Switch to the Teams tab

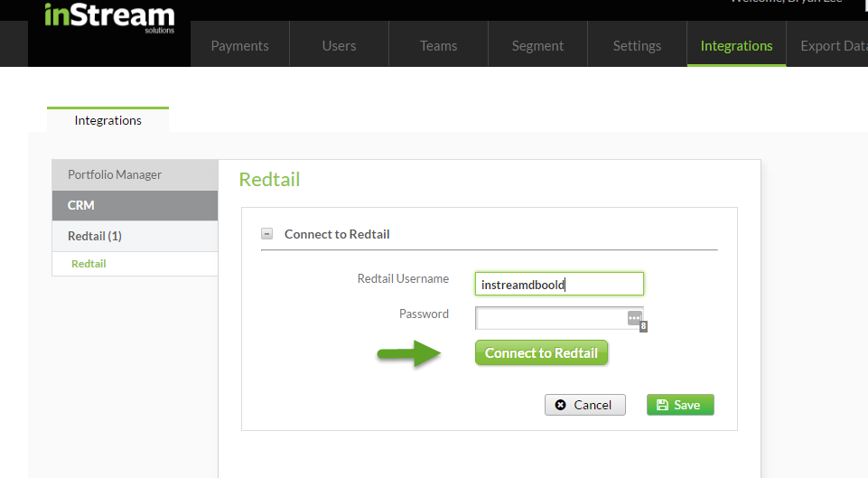coord(438,45)
